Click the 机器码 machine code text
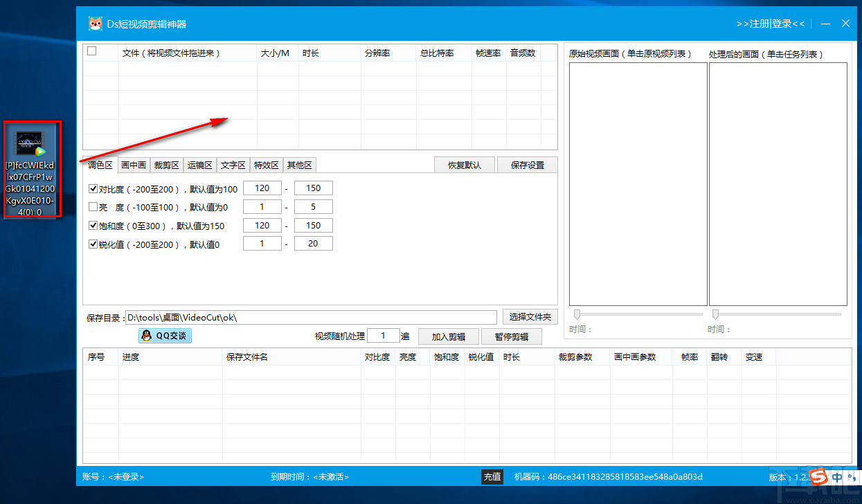 click(609, 477)
